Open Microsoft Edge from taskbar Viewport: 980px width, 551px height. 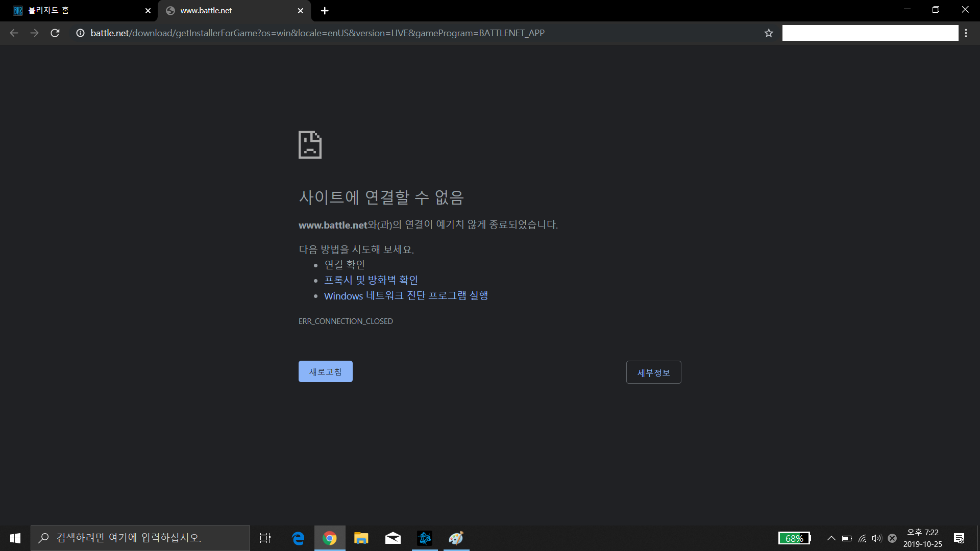[298, 538]
